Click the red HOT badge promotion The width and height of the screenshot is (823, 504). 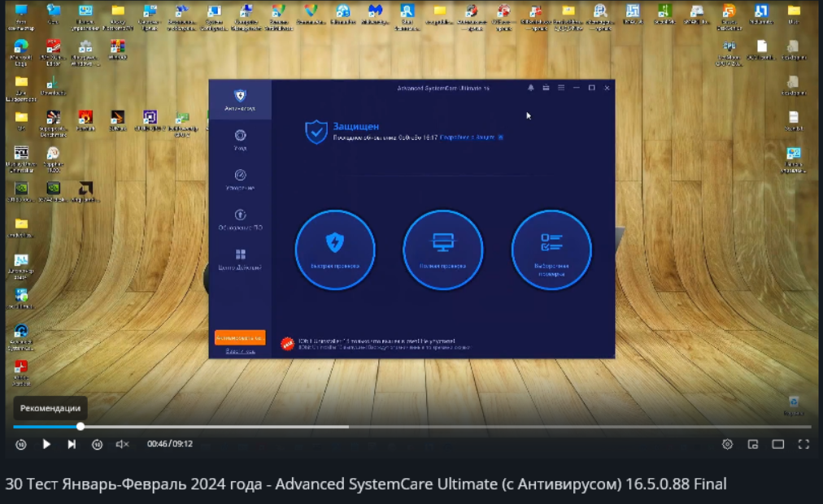tap(287, 344)
